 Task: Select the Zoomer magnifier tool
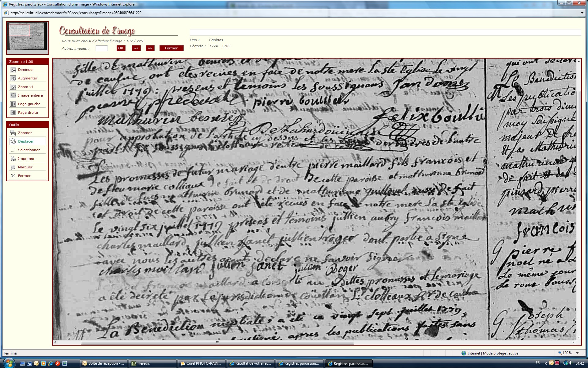[x=13, y=133]
